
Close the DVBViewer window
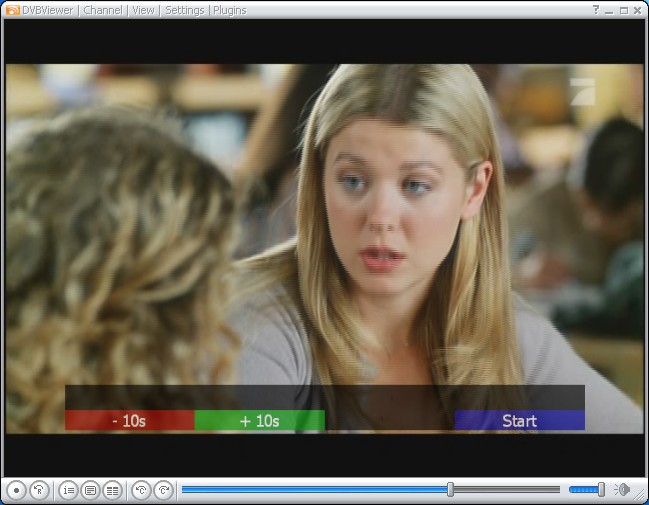click(x=638, y=11)
